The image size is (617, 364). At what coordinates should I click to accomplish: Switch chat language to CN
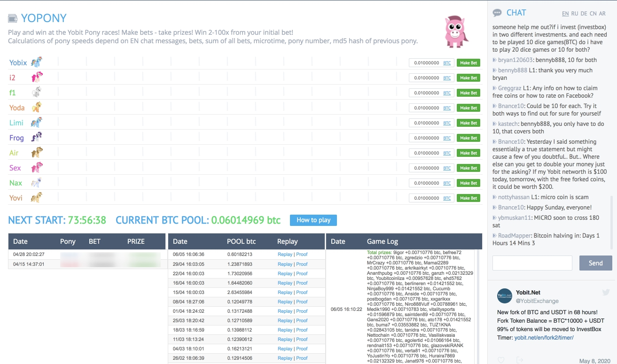pos(594,14)
